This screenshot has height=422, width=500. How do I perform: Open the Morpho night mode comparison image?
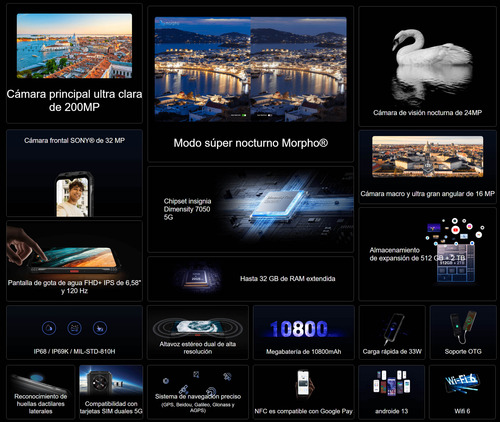[x=251, y=69]
